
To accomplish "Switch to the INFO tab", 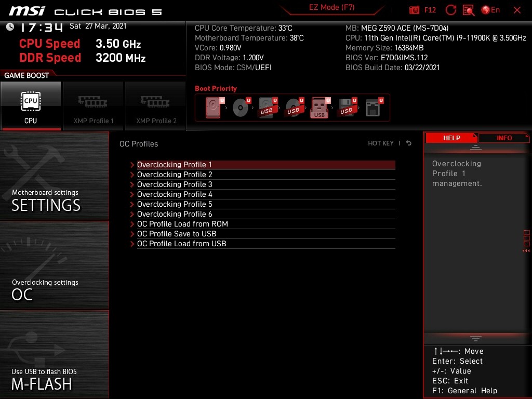I will [x=504, y=138].
